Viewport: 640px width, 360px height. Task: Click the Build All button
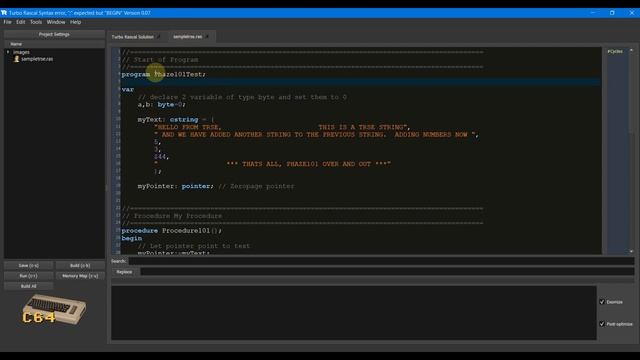(x=29, y=286)
